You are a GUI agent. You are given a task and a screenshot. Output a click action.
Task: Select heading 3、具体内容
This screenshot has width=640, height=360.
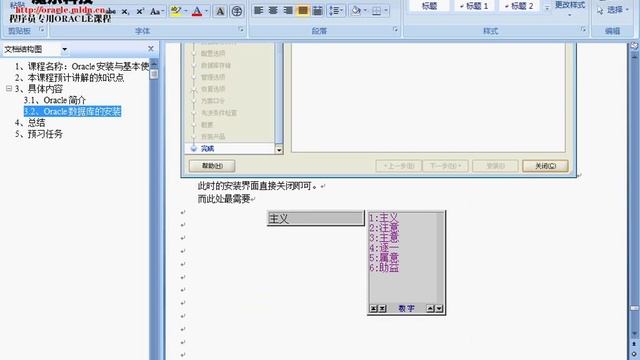click(38, 89)
